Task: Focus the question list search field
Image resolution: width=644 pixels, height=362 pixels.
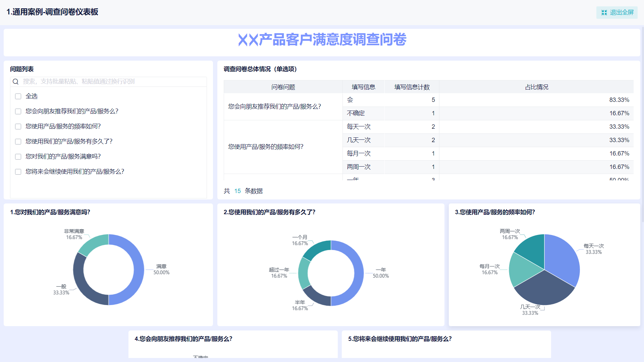Action: tap(108, 81)
